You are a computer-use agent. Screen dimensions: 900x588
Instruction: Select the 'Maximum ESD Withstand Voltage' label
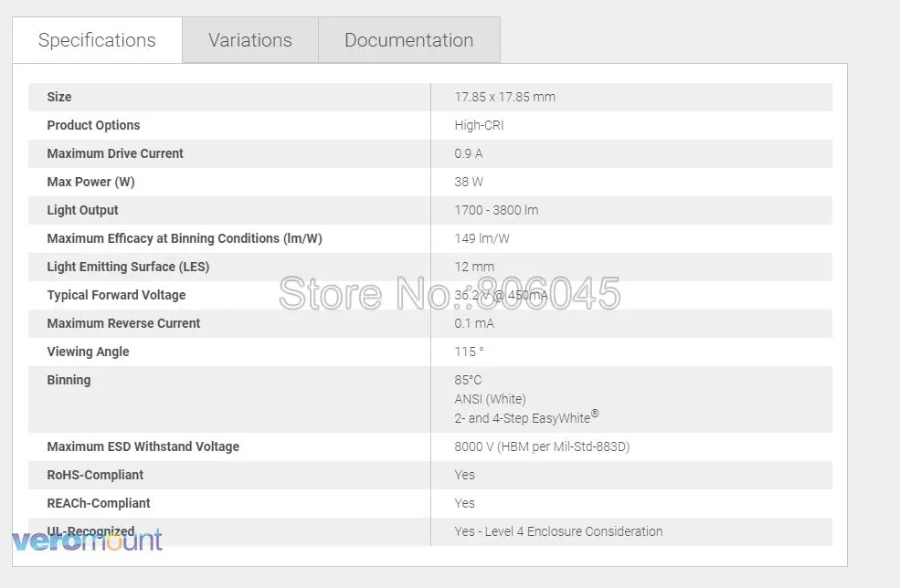point(143,446)
